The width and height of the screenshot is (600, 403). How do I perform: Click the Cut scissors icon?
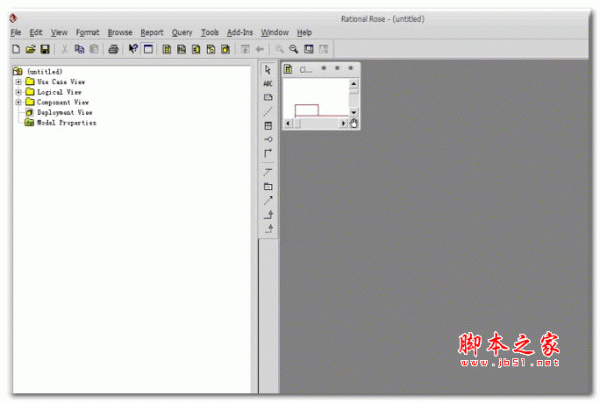click(65, 49)
